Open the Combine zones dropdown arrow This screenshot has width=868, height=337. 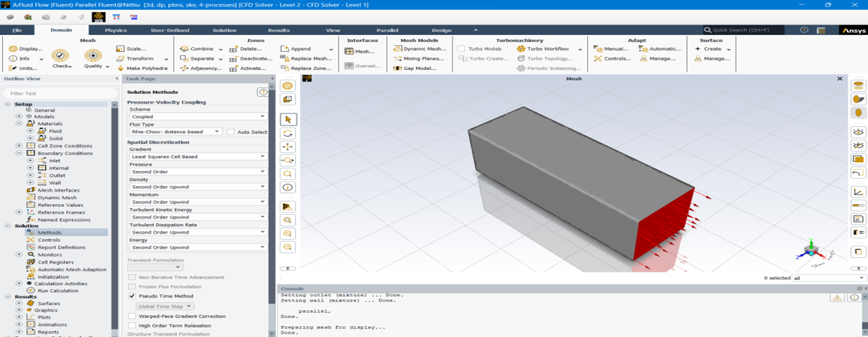click(220, 49)
